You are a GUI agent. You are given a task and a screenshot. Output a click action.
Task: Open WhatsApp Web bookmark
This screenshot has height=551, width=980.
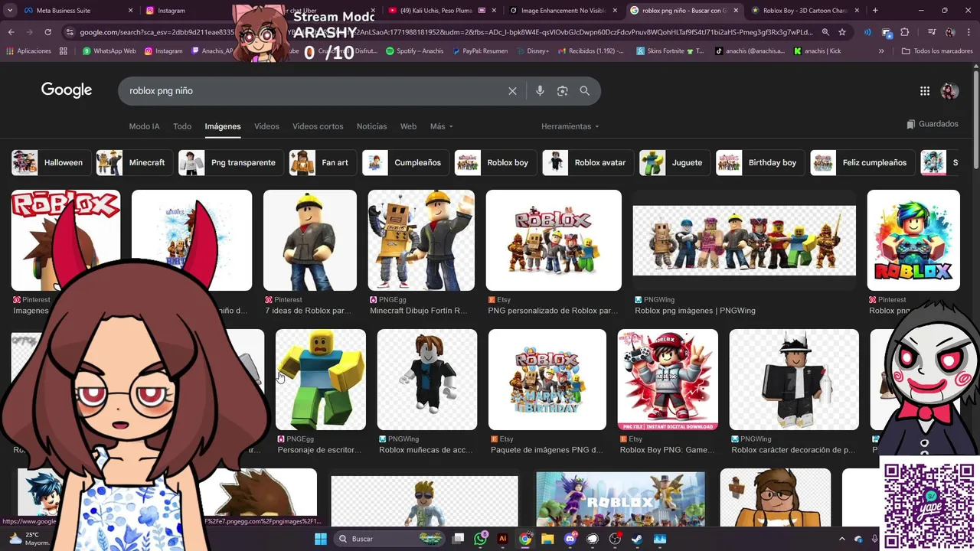coord(109,51)
